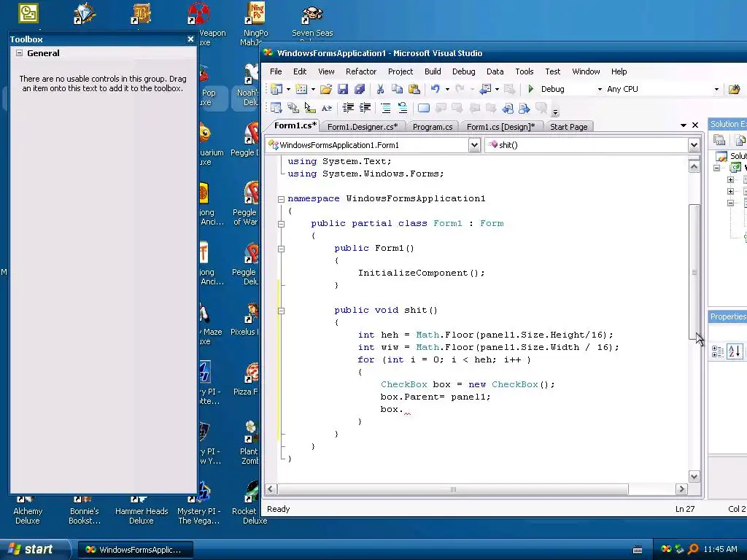The width and height of the screenshot is (747, 560).
Task: Go to previous bookmark in document icon
Action: coord(508,108)
